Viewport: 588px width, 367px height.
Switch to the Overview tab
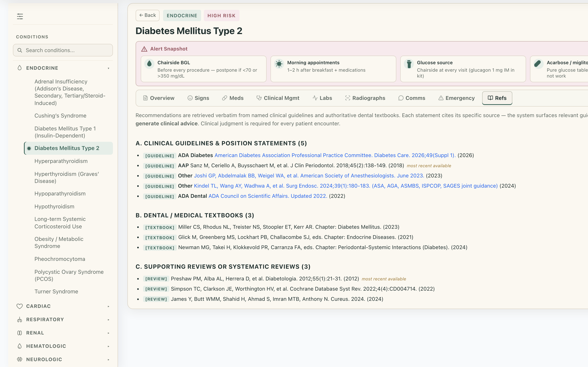click(159, 98)
